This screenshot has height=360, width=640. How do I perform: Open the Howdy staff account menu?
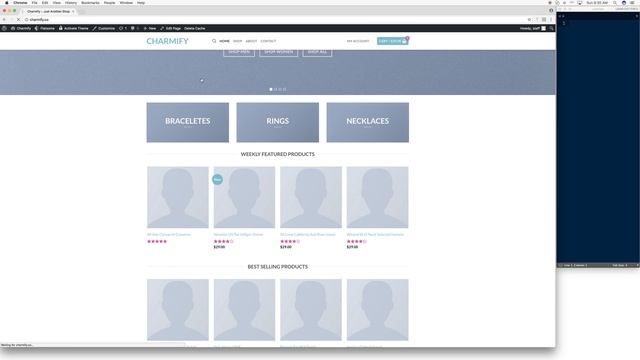533,28
